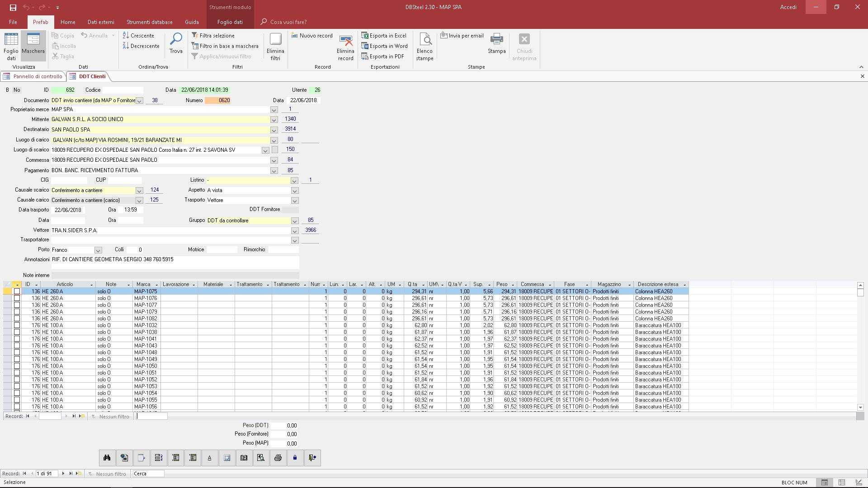Open the Dati esterni tab

(x=101, y=22)
